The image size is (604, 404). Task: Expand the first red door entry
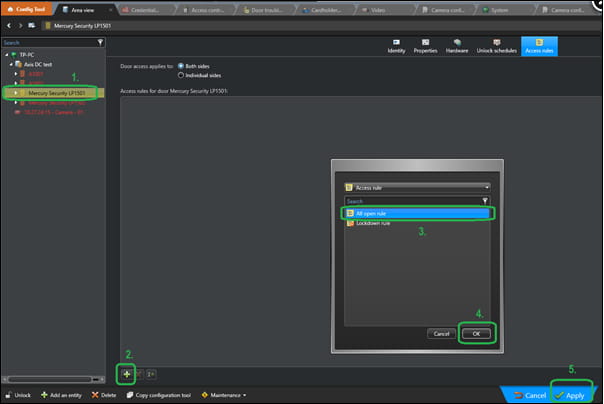16,74
